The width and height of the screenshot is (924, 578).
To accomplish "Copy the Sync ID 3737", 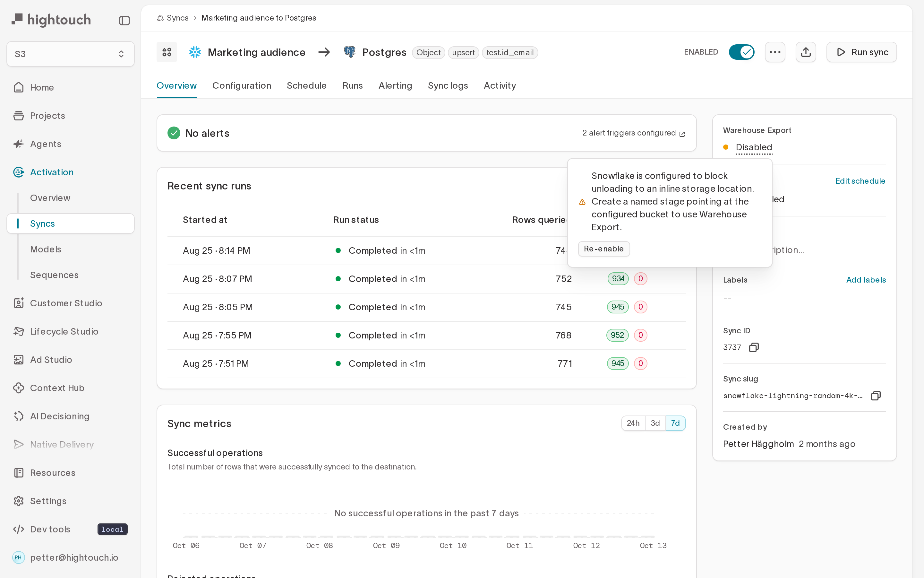I will point(754,347).
